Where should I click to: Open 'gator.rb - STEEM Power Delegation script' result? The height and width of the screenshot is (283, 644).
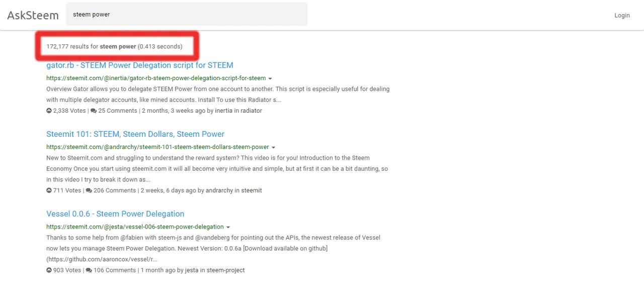pyautogui.click(x=140, y=65)
